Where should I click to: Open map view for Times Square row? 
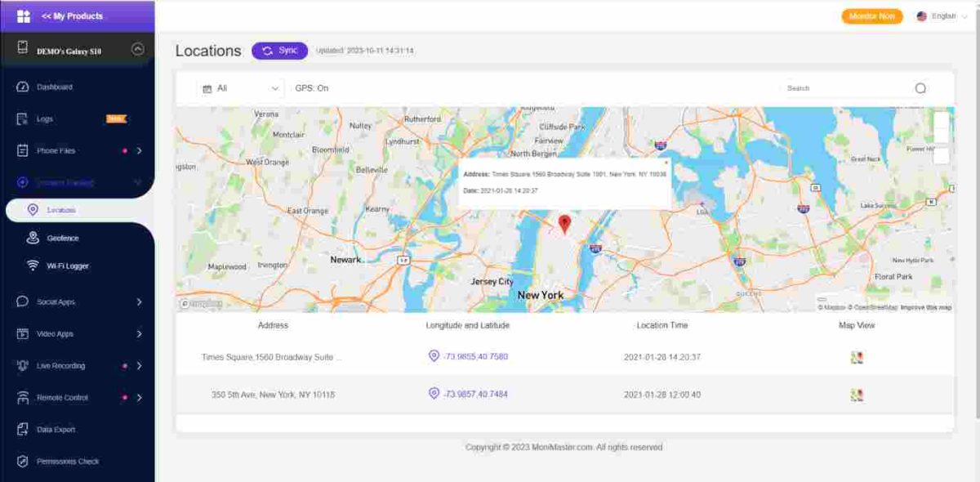click(857, 357)
